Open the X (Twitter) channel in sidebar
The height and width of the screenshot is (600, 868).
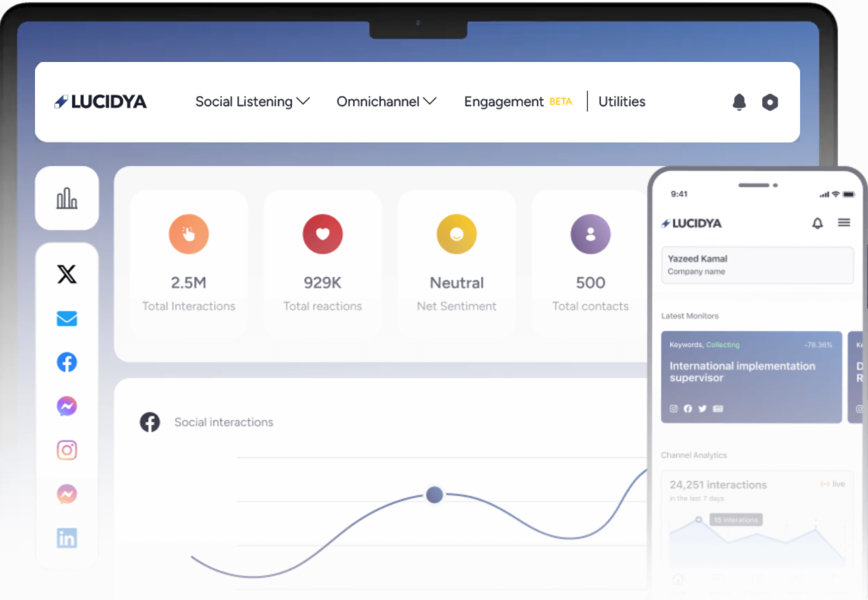(x=66, y=274)
